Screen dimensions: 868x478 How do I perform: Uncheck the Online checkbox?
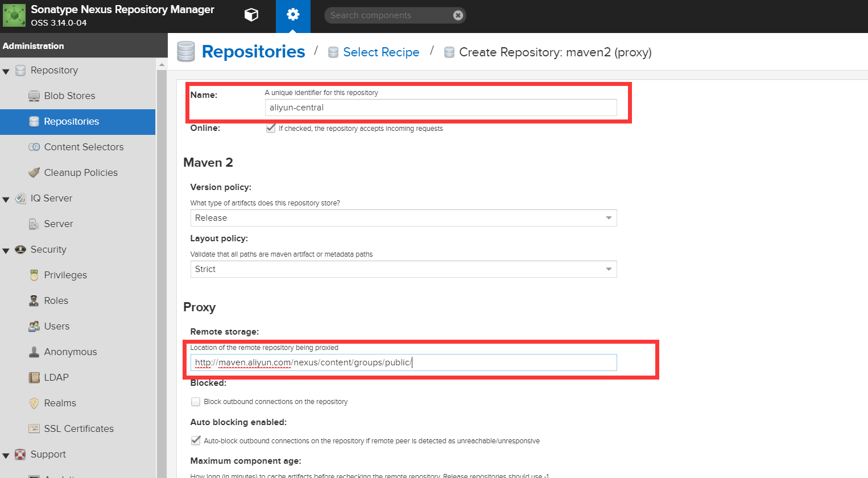coord(271,128)
